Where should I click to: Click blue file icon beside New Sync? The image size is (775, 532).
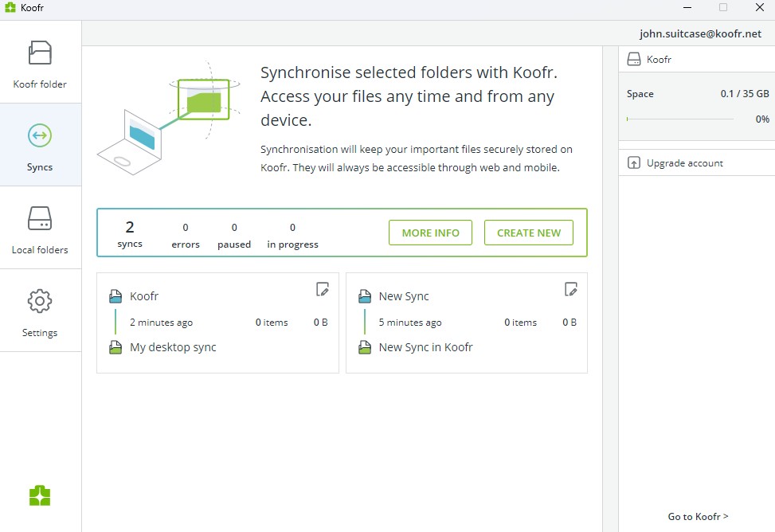(365, 296)
